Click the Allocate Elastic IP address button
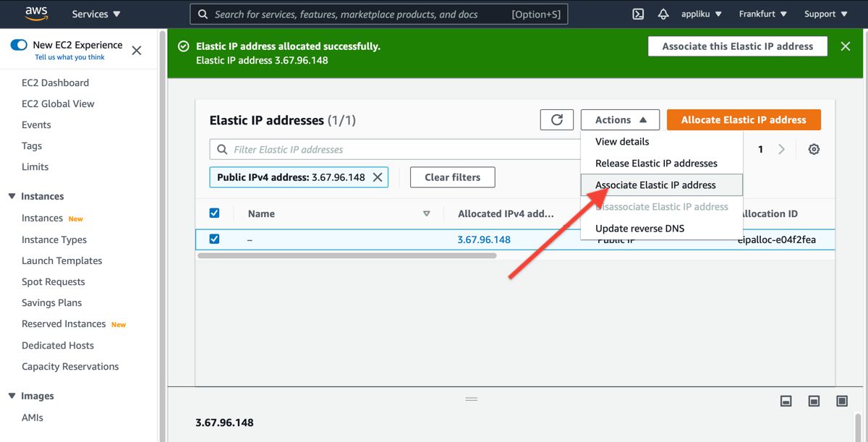This screenshot has width=868, height=442. (x=743, y=120)
